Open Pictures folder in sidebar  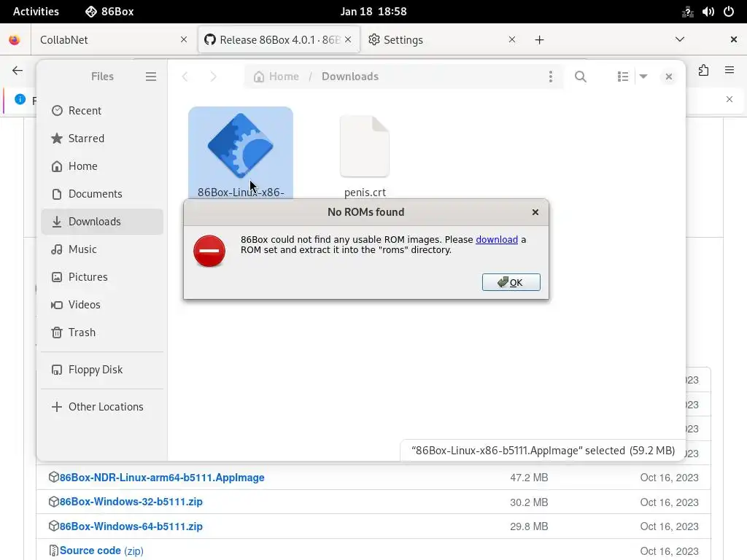click(x=102, y=276)
